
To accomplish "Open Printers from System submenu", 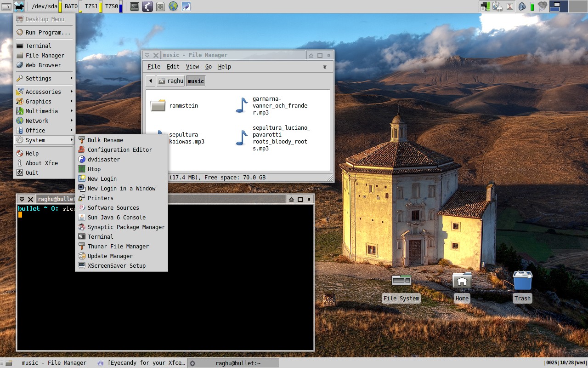I will [x=121, y=198].
